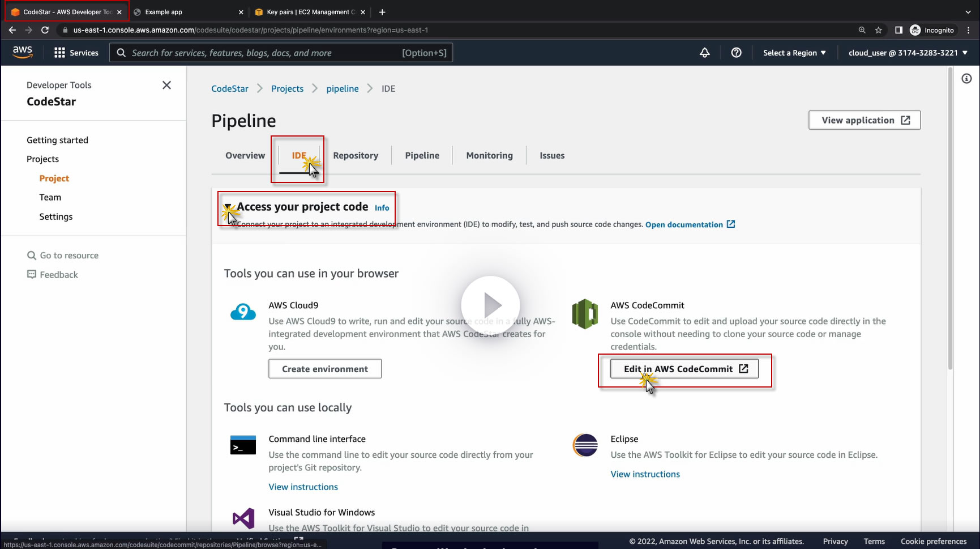Click the Create environment button
This screenshot has width=980, height=549.
pyautogui.click(x=325, y=369)
